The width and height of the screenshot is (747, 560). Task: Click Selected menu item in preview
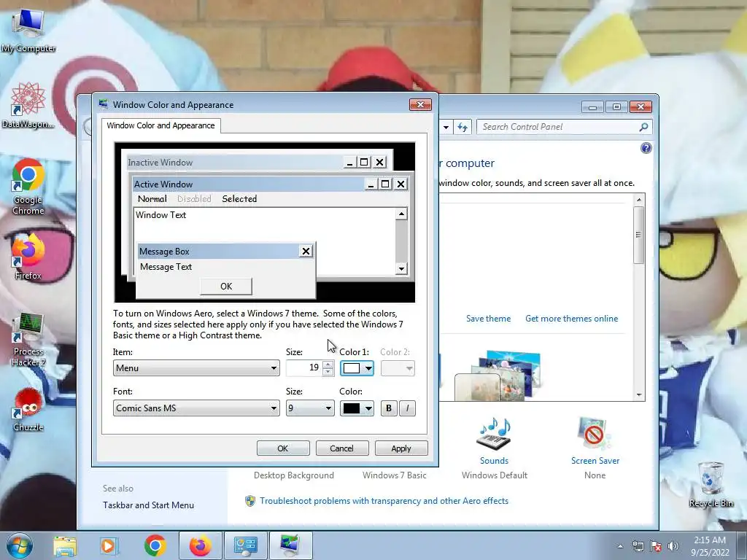[239, 199]
